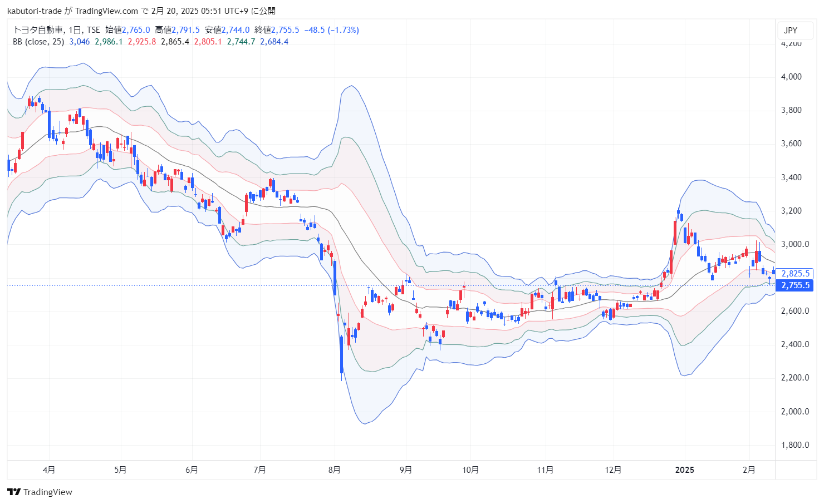Viewport: 824px width, 504px height.
Task: Click the 12月 label on the time axis
Action: (x=614, y=470)
